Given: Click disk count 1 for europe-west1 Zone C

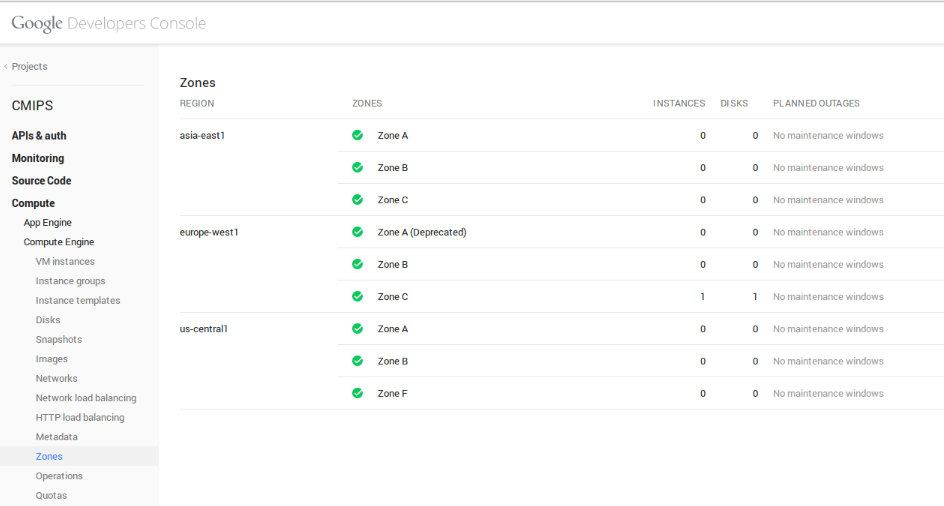Looking at the screenshot, I should pos(755,296).
